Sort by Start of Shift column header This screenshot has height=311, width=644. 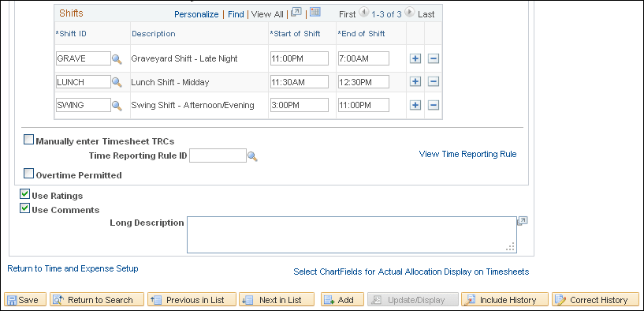(295, 34)
